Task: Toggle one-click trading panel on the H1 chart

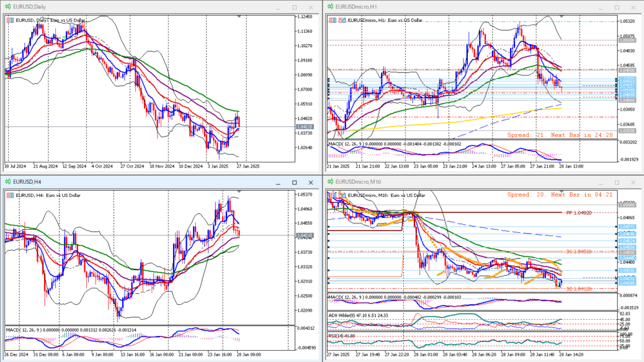Action: 333,20
